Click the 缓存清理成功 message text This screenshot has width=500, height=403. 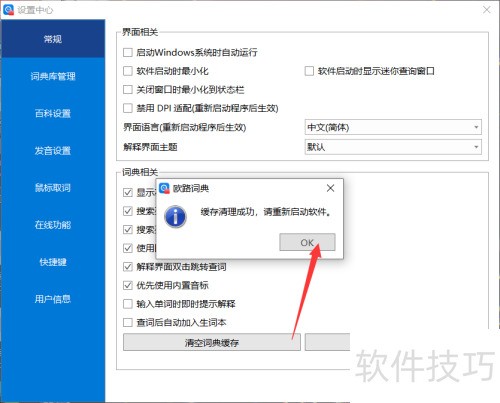point(266,212)
